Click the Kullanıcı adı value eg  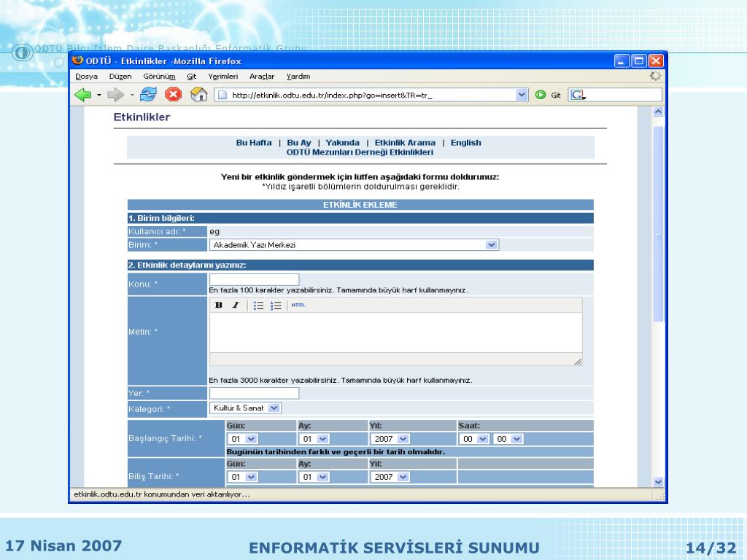click(x=214, y=231)
